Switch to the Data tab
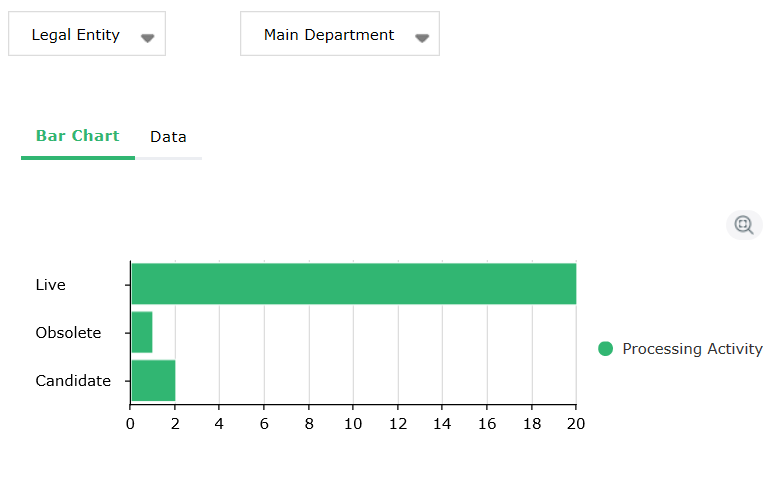 pyautogui.click(x=168, y=137)
